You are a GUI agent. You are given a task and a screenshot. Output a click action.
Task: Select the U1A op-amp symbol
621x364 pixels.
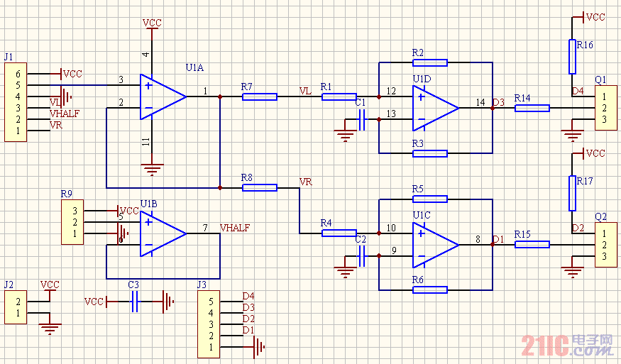click(162, 96)
